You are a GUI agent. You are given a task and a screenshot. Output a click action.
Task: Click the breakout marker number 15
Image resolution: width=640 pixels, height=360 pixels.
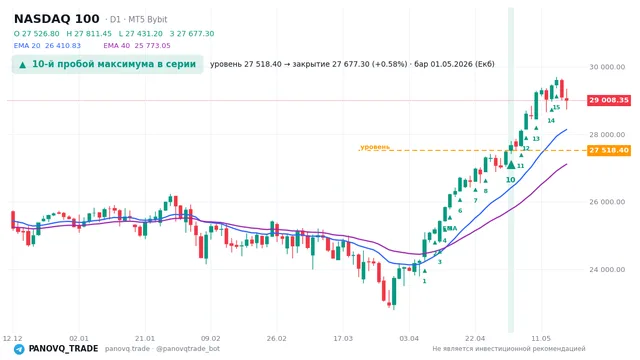click(x=556, y=107)
